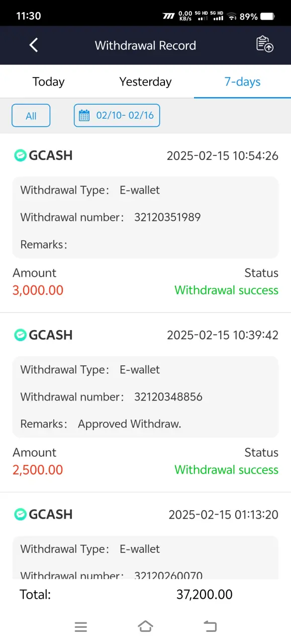
Task: Tap the Android back navigation button
Action: (x=210, y=626)
